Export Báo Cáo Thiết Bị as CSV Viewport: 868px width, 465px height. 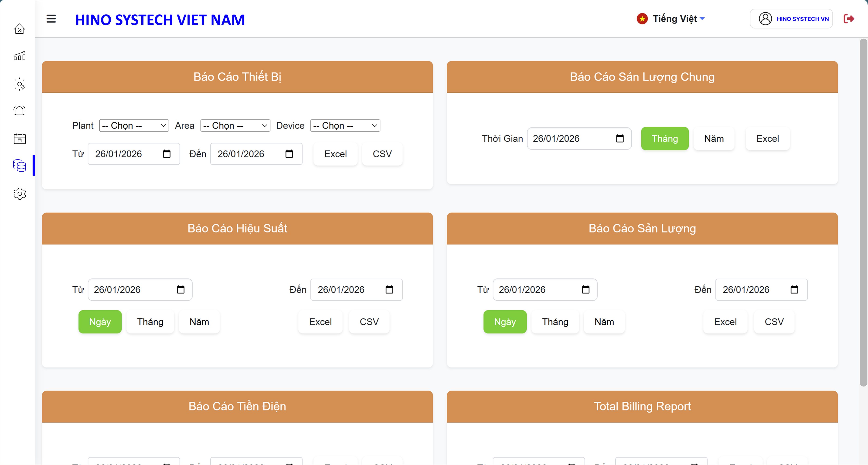[x=382, y=154]
